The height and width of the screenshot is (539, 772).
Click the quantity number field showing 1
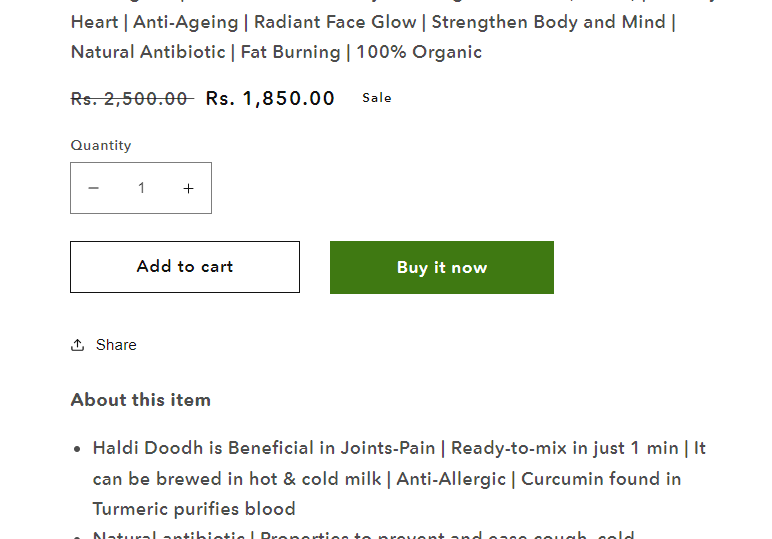pos(141,188)
